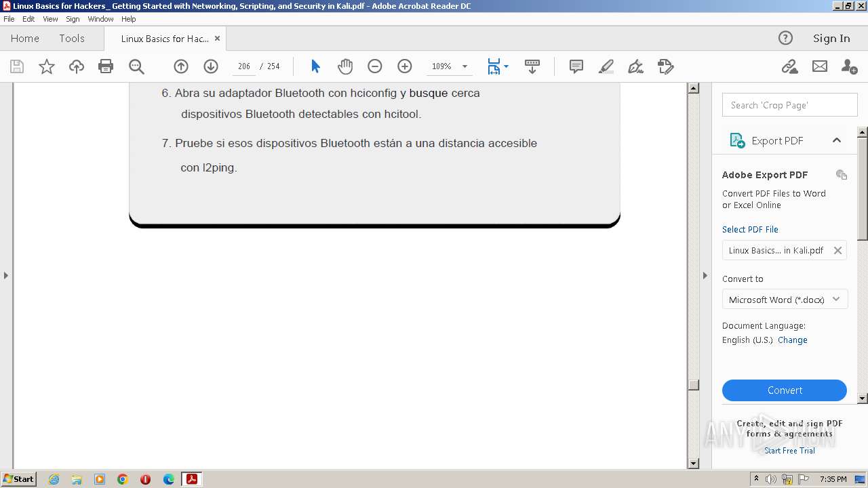Zoom in with plus icon

pos(405,66)
